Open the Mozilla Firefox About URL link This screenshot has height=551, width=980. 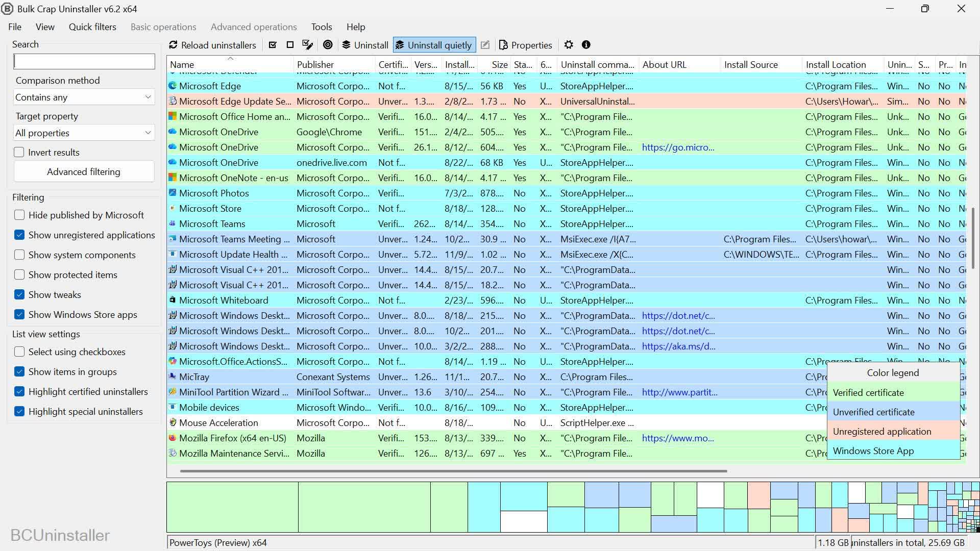pyautogui.click(x=678, y=438)
